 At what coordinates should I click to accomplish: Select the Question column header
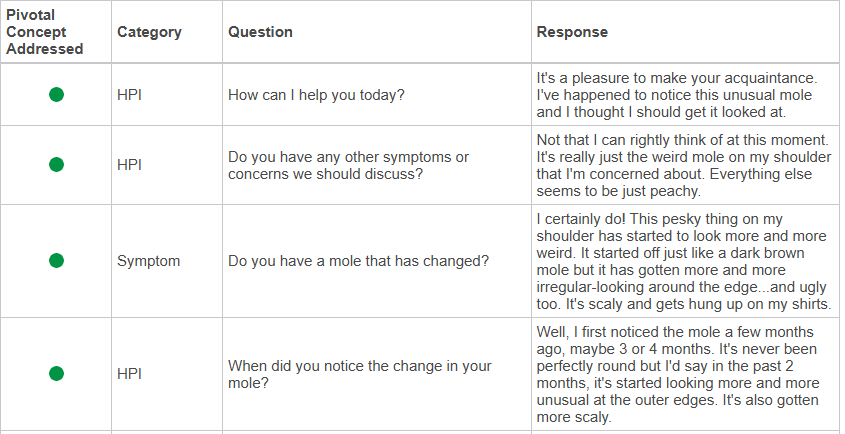coord(260,32)
